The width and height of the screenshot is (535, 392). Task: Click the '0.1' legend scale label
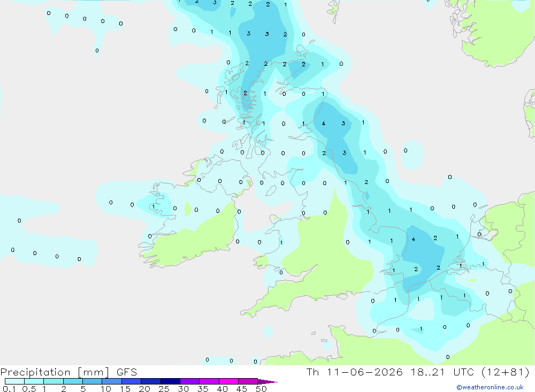tap(9, 389)
